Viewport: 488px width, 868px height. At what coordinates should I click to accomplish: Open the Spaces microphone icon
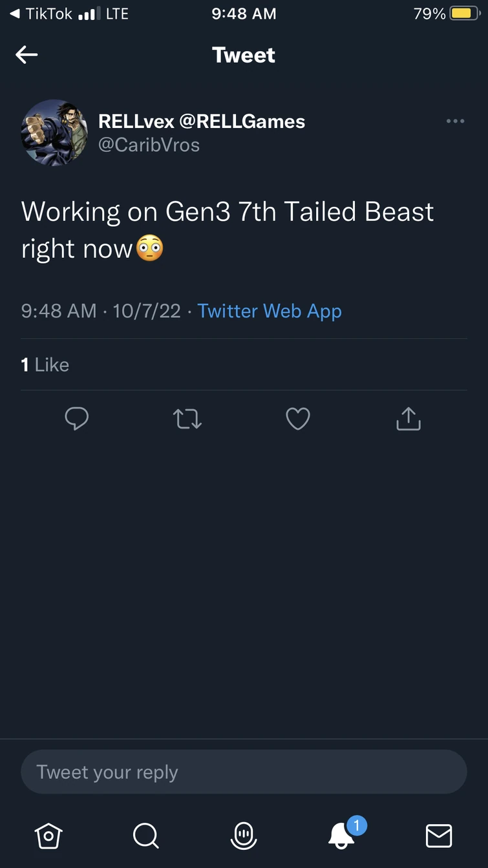click(243, 834)
